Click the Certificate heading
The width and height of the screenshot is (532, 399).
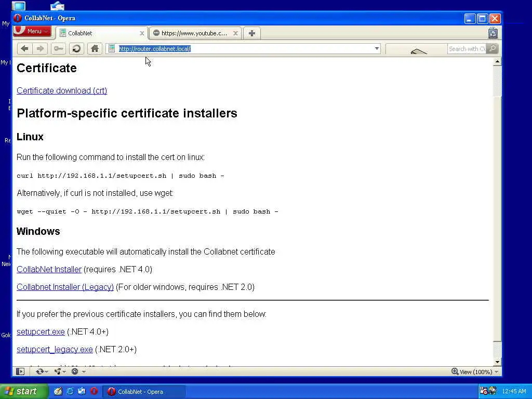pos(47,68)
